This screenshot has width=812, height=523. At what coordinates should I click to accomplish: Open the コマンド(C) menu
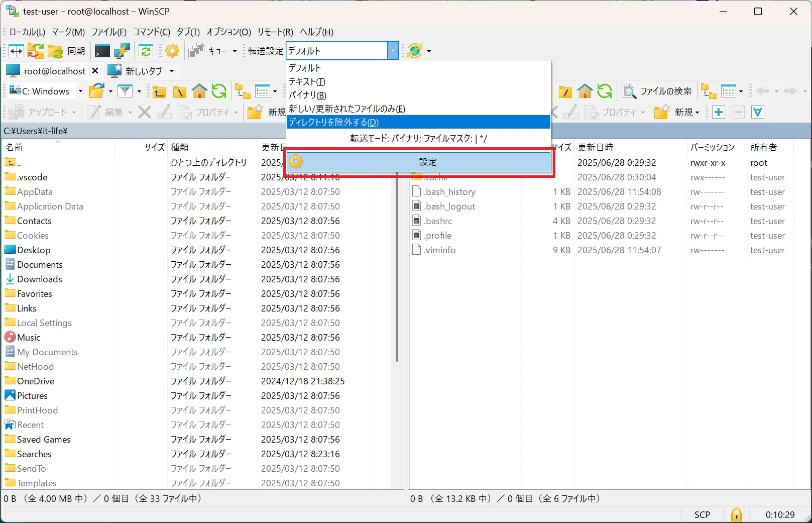coord(151,32)
